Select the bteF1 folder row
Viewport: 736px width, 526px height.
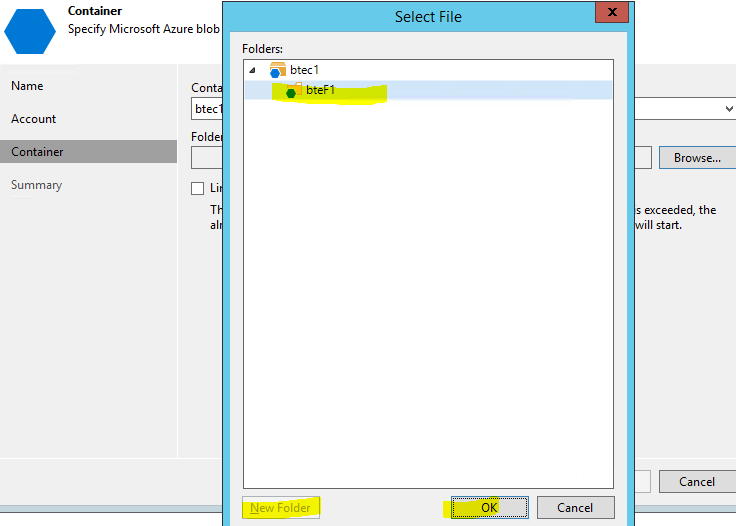[x=428, y=90]
